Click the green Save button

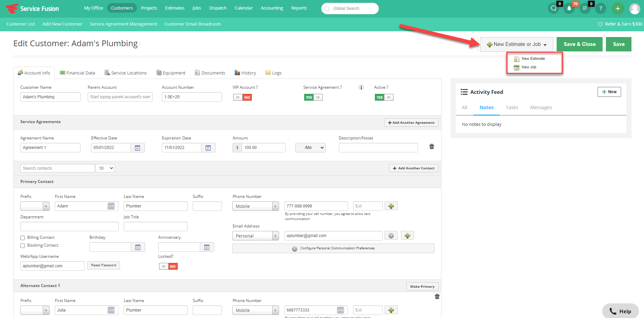[619, 44]
